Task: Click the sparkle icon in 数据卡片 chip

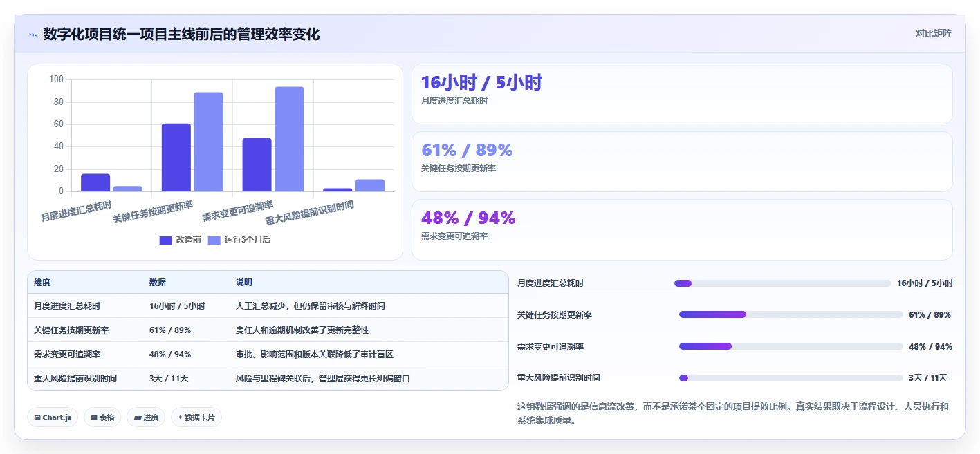Action: (x=181, y=417)
